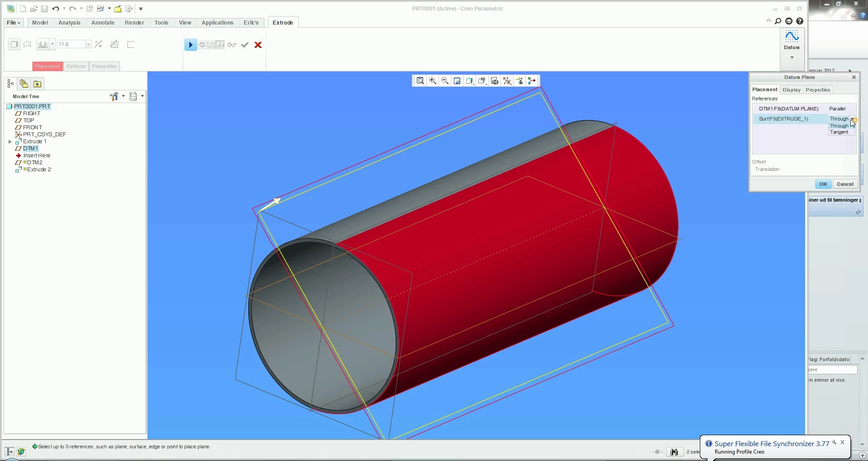Open the customize quick access toolbar arrow
Image resolution: width=868 pixels, height=461 pixels.
point(141,9)
